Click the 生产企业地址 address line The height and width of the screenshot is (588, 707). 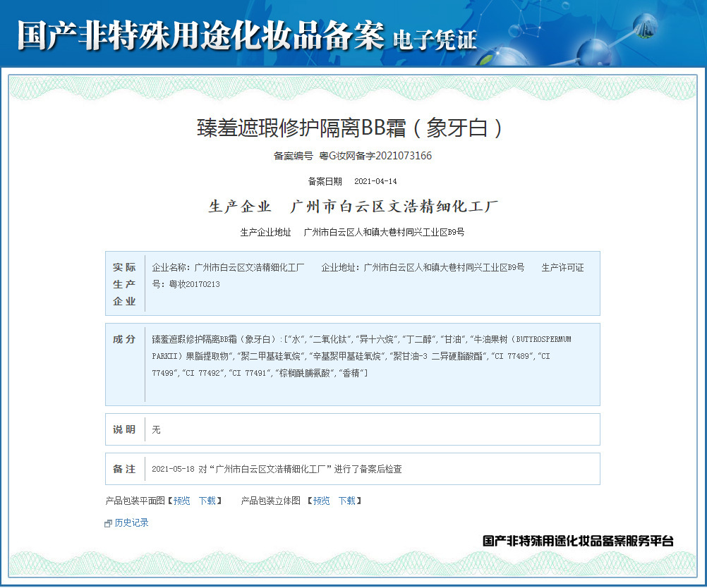tap(353, 232)
